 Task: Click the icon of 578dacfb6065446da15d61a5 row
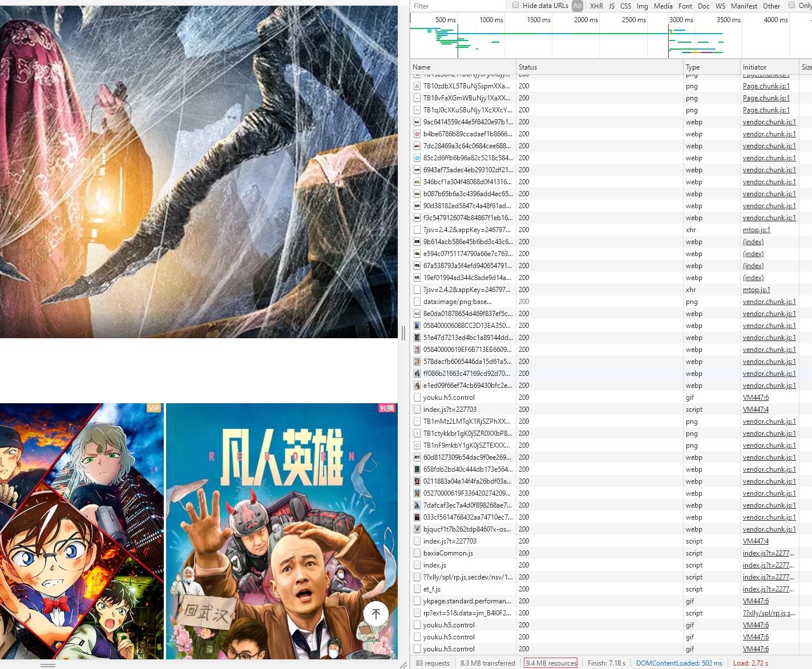pos(417,362)
